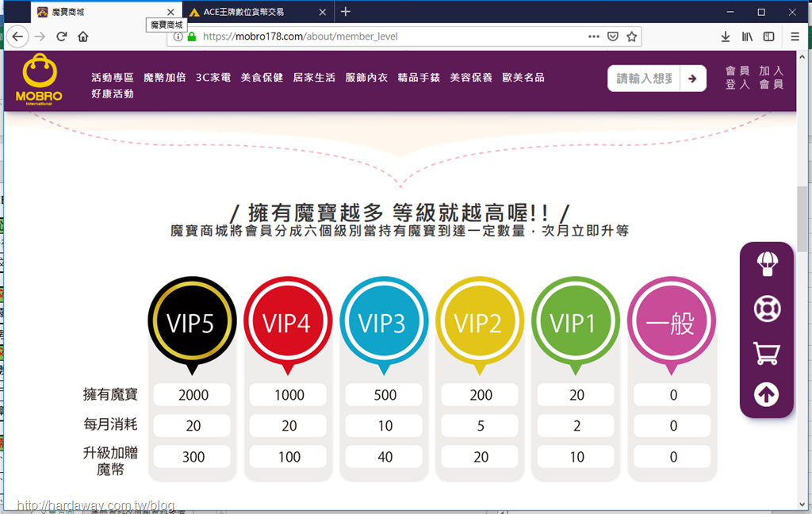Click 加入會員 link
Image resolution: width=812 pixels, height=514 pixels.
coord(772,78)
